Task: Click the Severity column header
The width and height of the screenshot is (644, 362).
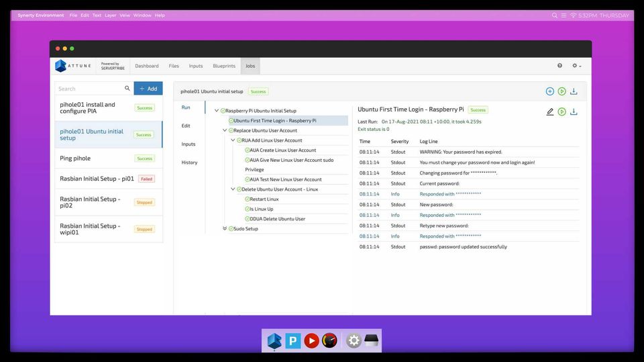Action: (x=400, y=142)
